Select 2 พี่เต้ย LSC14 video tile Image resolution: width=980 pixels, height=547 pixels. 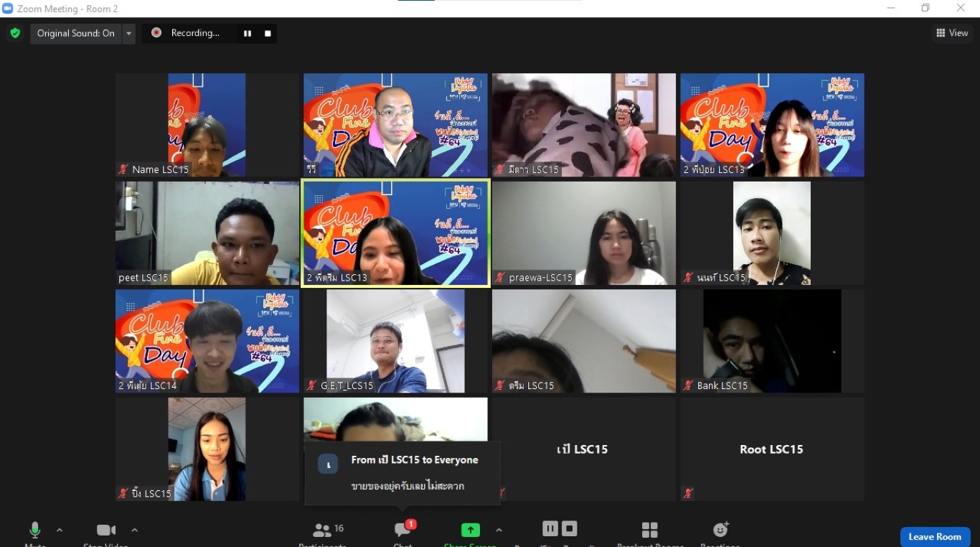(207, 341)
